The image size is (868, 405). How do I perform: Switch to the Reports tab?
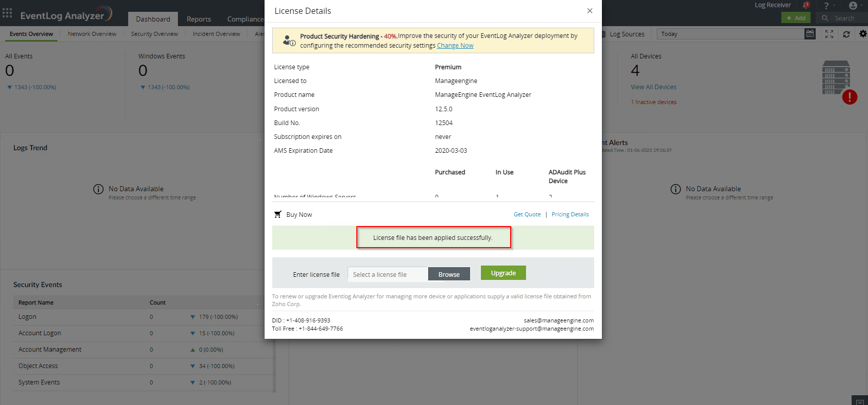tap(198, 19)
